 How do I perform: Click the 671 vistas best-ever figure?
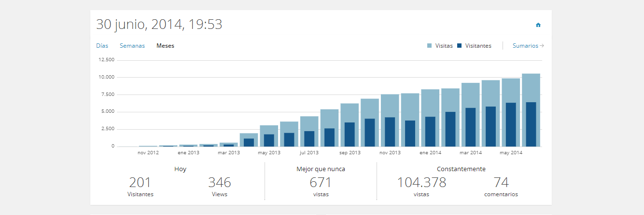[321, 183]
